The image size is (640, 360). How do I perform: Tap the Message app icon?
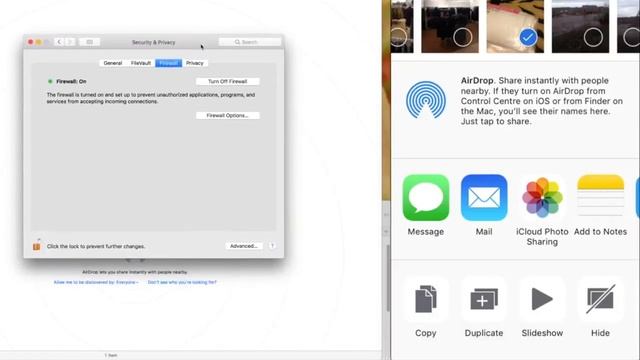click(x=426, y=198)
